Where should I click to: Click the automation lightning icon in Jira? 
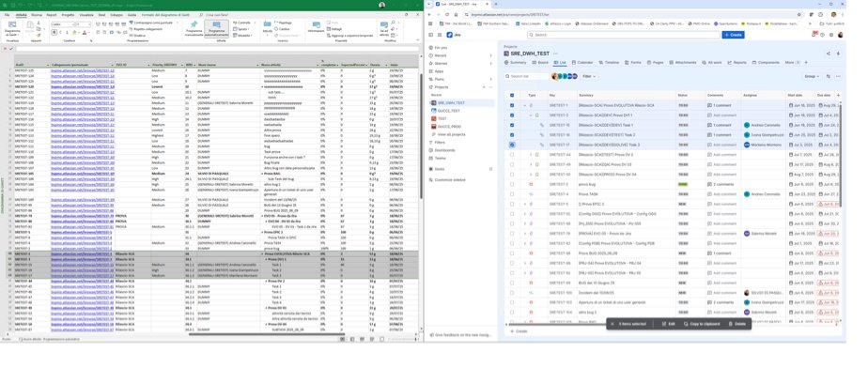pos(838,54)
